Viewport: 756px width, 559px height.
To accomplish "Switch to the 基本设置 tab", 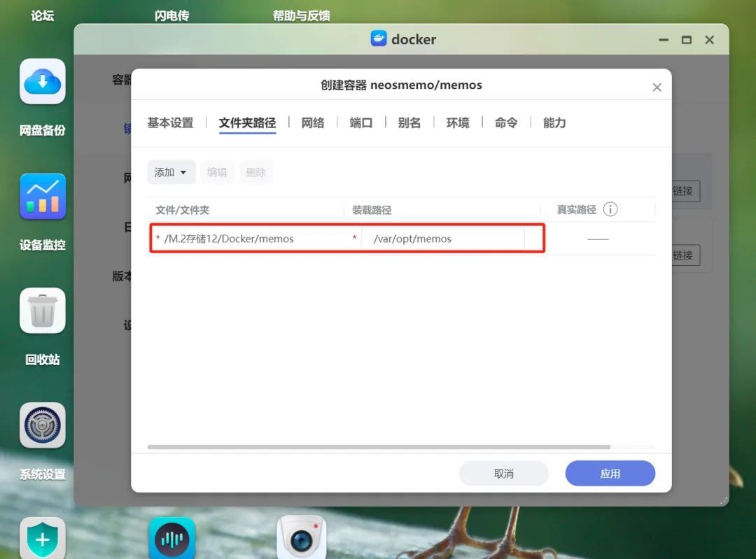I will coord(170,123).
